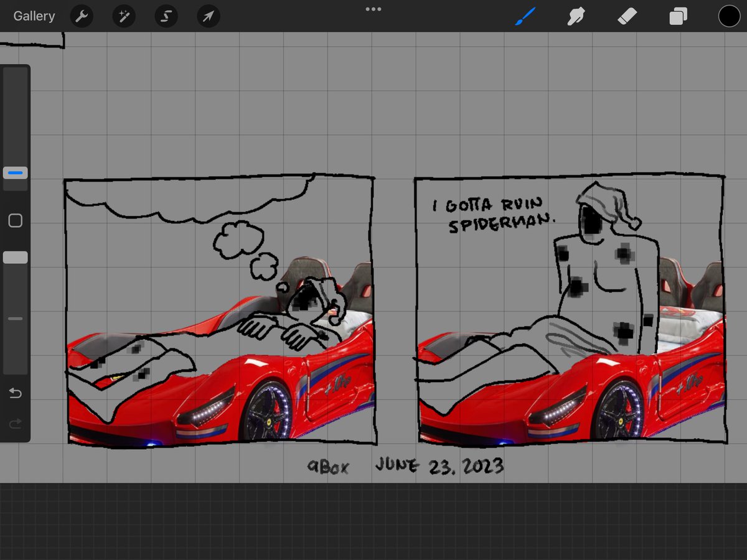
Task: Open the Layers panel
Action: click(678, 16)
